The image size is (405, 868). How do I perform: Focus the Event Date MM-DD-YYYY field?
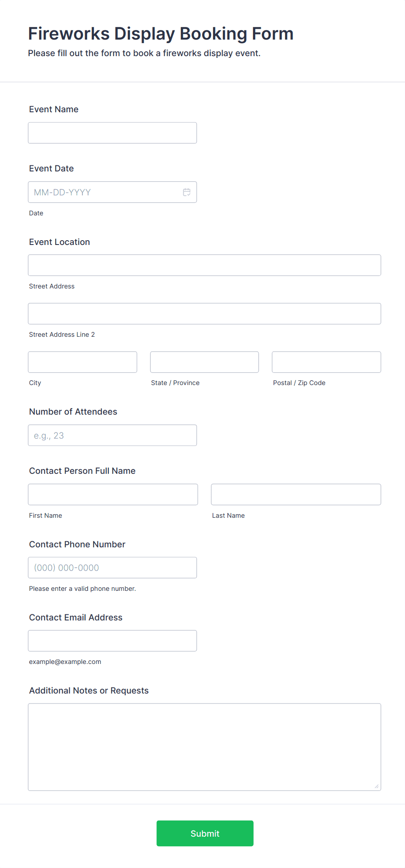(105, 192)
